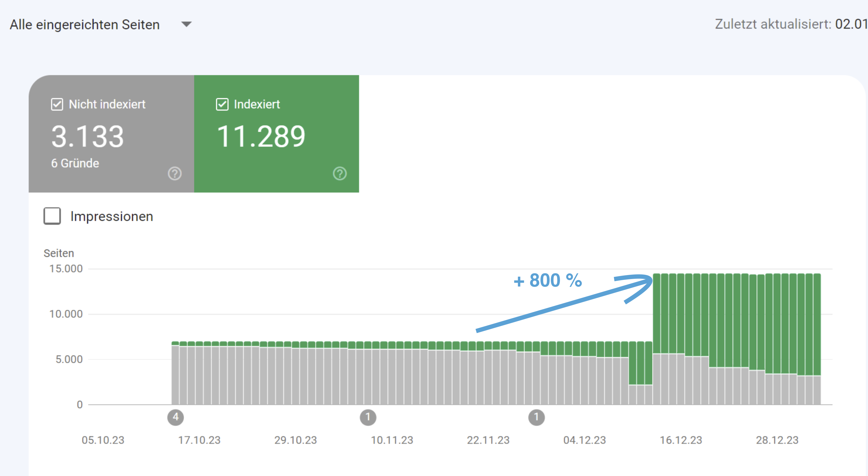
Task: Click the 'Seiten' axis title
Action: (59, 253)
